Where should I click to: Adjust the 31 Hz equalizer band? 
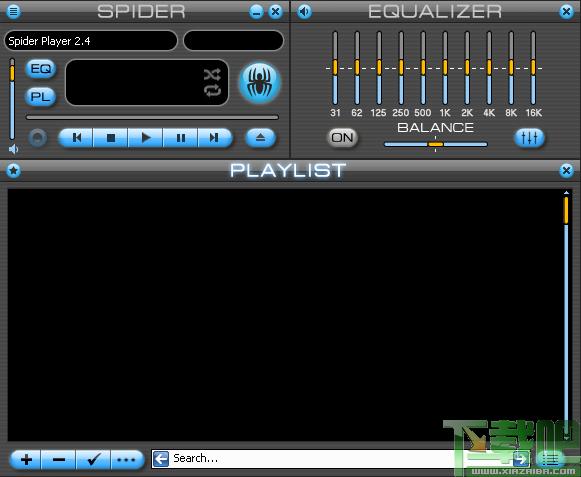point(335,68)
